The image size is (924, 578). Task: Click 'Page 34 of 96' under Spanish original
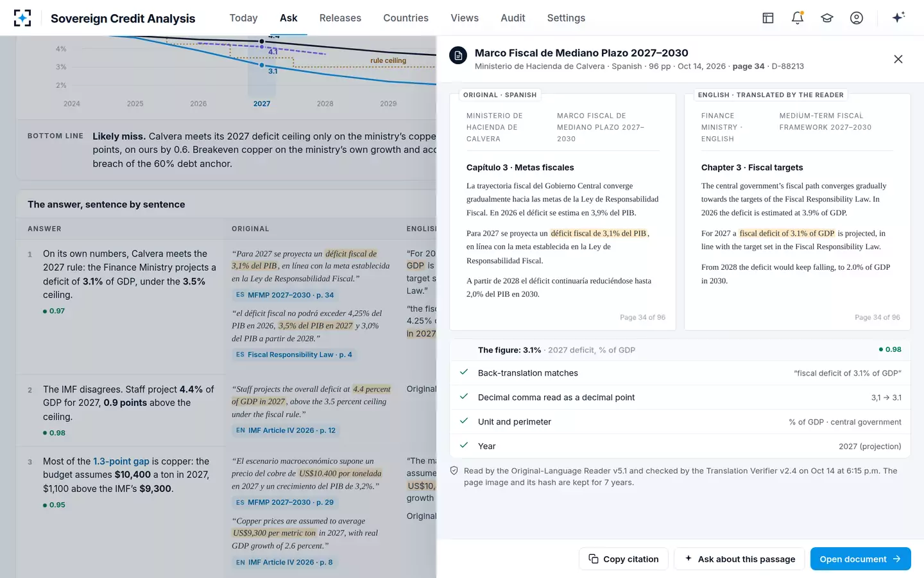pos(642,317)
